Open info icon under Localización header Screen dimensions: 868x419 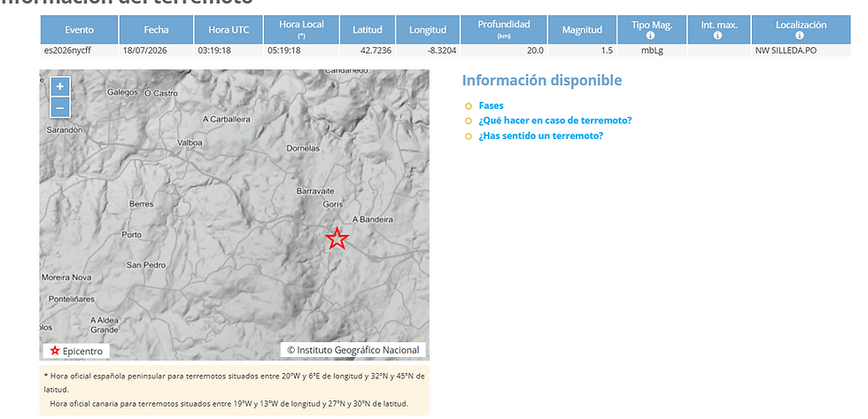[x=799, y=35]
